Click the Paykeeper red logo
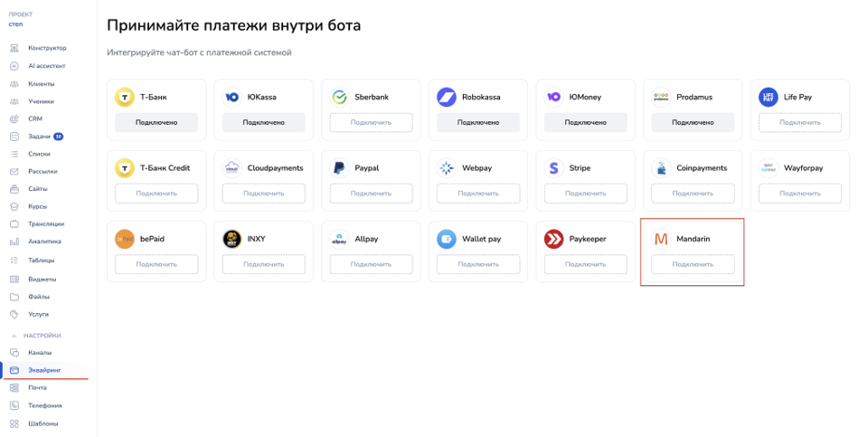Screen dimensions: 868x437 (553, 239)
